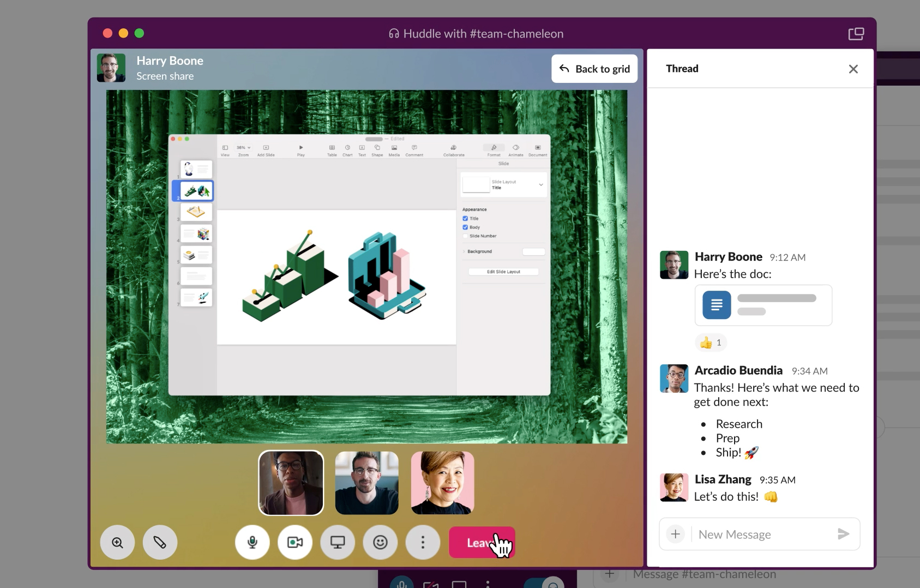
Task: Open the more options menu in the huddle
Action: tap(423, 542)
